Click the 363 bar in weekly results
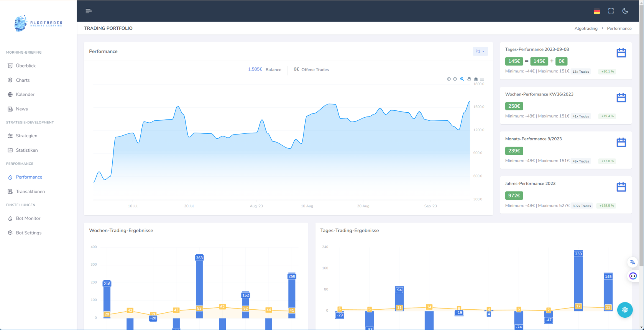 point(199,286)
